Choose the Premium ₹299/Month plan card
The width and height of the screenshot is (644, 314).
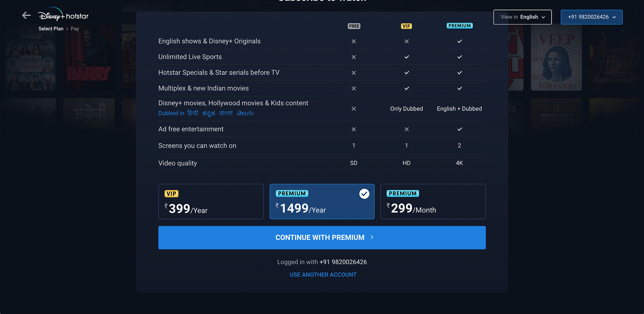coord(433,202)
